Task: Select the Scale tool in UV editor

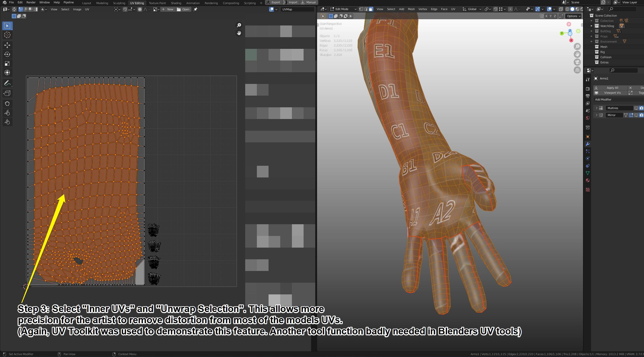Action: [x=7, y=63]
